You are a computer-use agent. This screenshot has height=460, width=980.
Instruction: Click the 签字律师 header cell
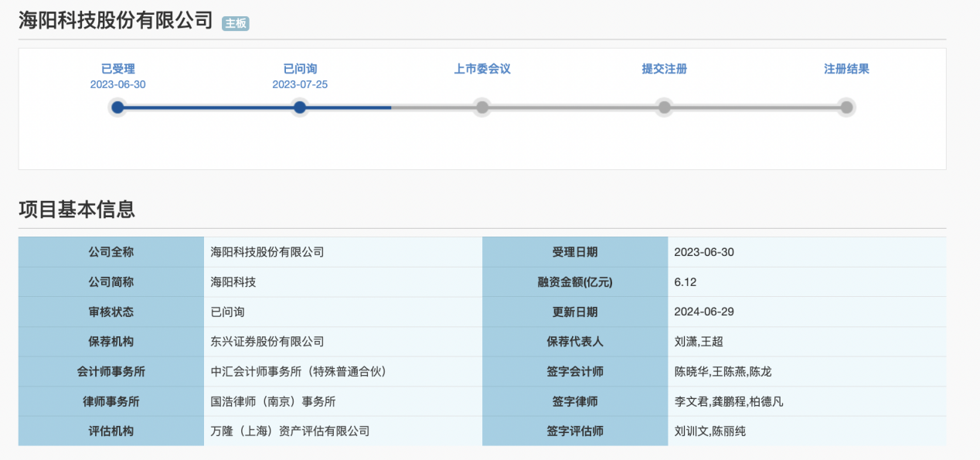tap(574, 401)
